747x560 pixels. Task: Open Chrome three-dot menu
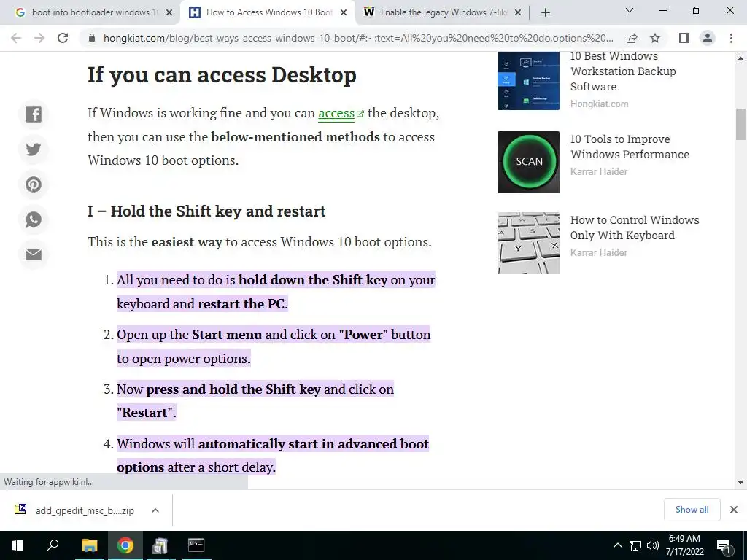(x=731, y=38)
